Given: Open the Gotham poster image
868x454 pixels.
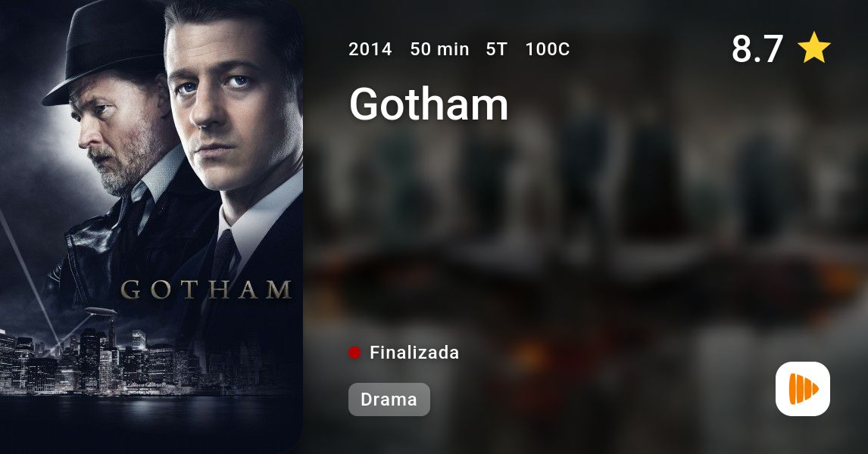Looking at the screenshot, I should [x=151, y=227].
